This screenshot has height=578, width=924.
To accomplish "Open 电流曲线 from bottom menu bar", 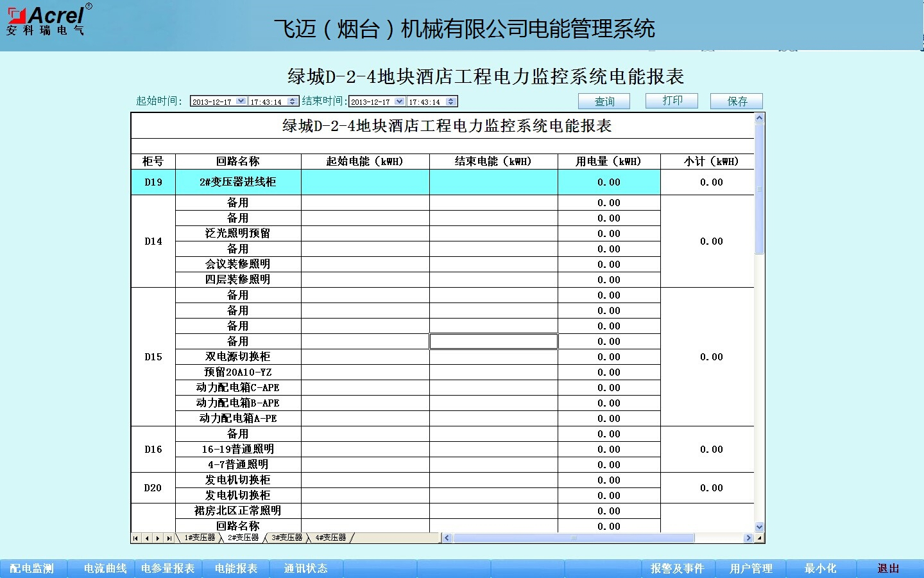I will coord(105,568).
